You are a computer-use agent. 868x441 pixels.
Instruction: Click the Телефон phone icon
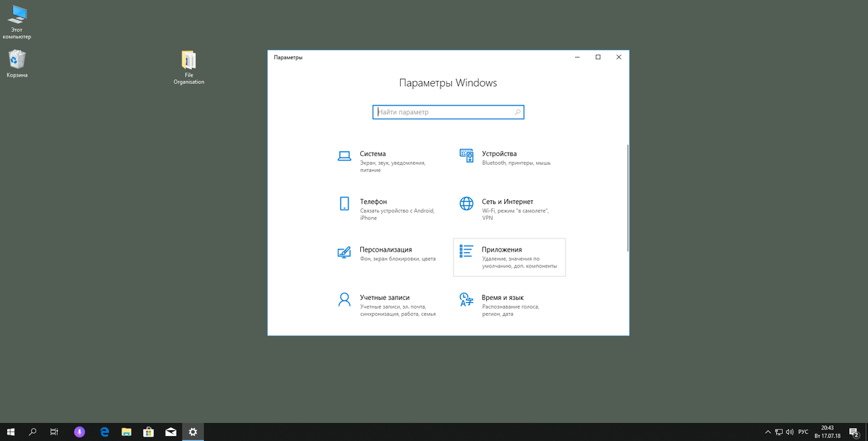[344, 203]
